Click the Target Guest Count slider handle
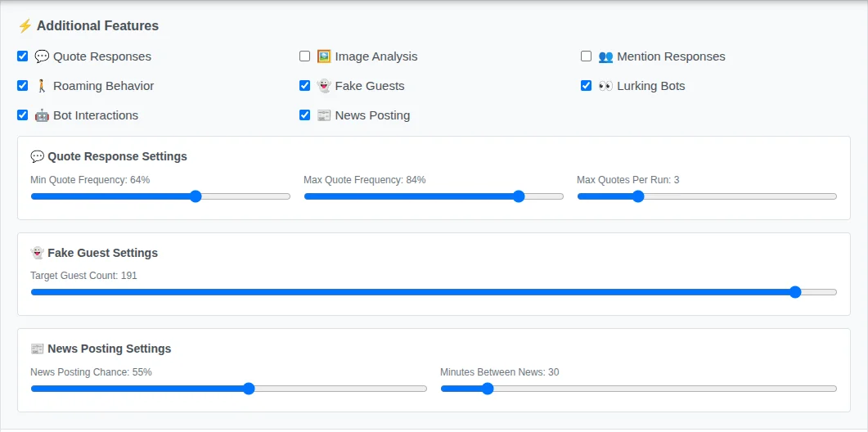The image size is (868, 432). click(x=795, y=292)
